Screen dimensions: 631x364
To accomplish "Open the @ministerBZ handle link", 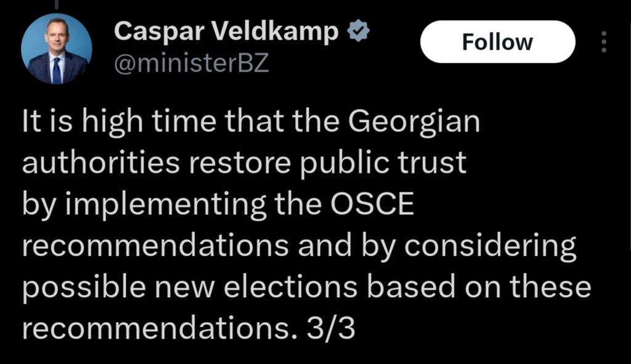I will [192, 63].
